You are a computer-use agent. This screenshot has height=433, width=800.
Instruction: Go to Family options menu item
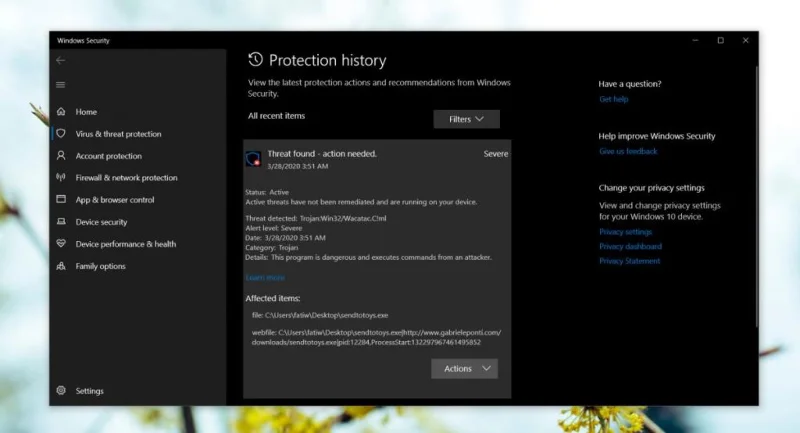tap(101, 266)
